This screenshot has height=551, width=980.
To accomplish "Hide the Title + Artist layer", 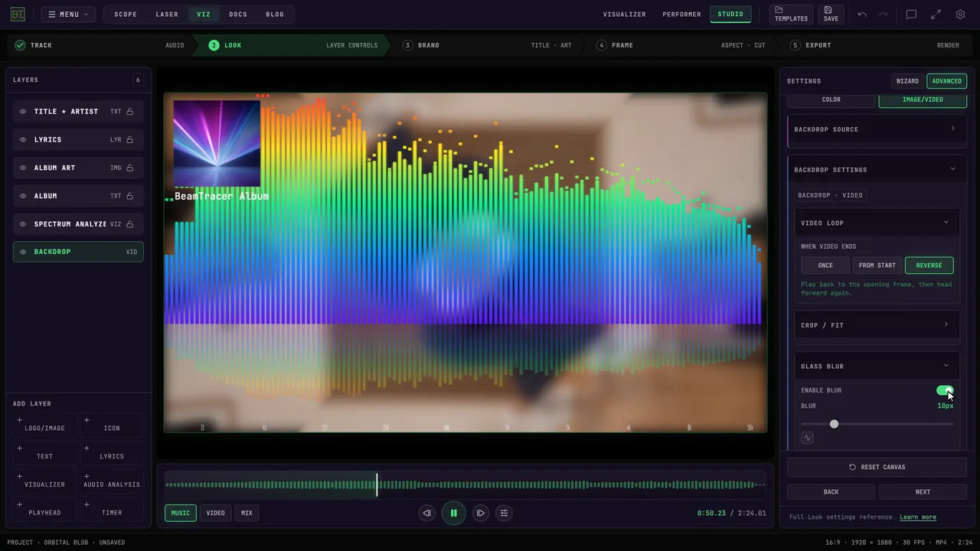I will click(x=23, y=112).
